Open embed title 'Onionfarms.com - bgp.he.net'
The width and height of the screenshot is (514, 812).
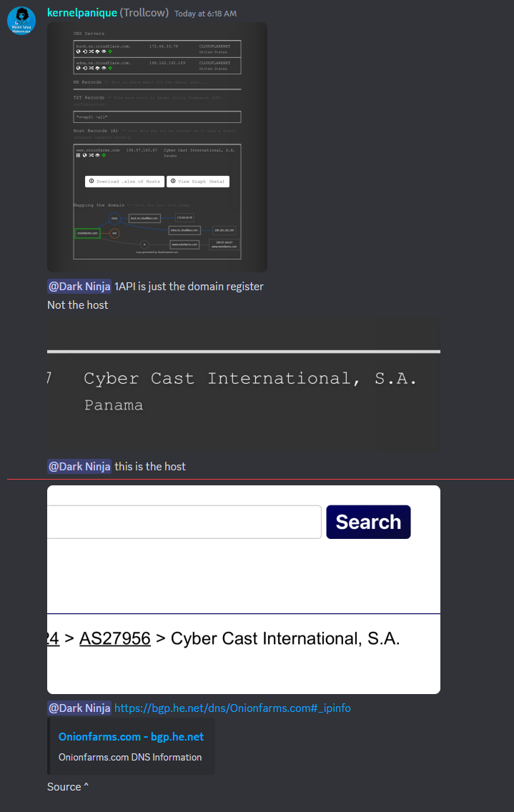(131, 737)
